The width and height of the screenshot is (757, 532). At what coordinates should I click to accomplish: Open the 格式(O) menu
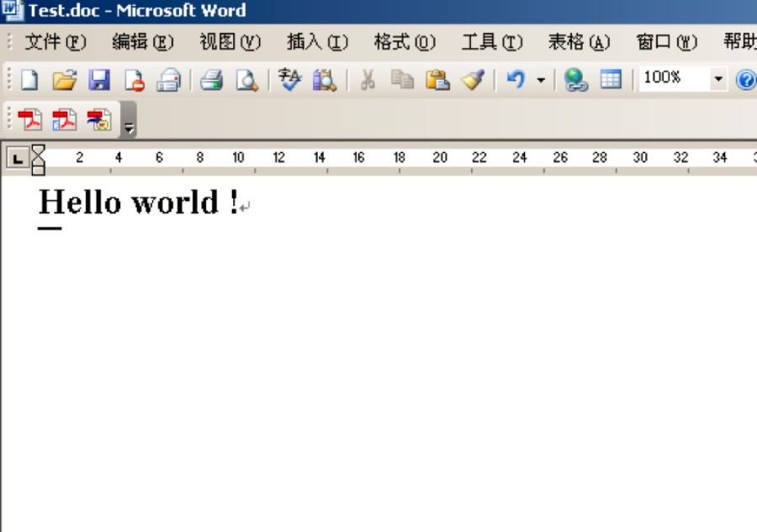point(405,42)
